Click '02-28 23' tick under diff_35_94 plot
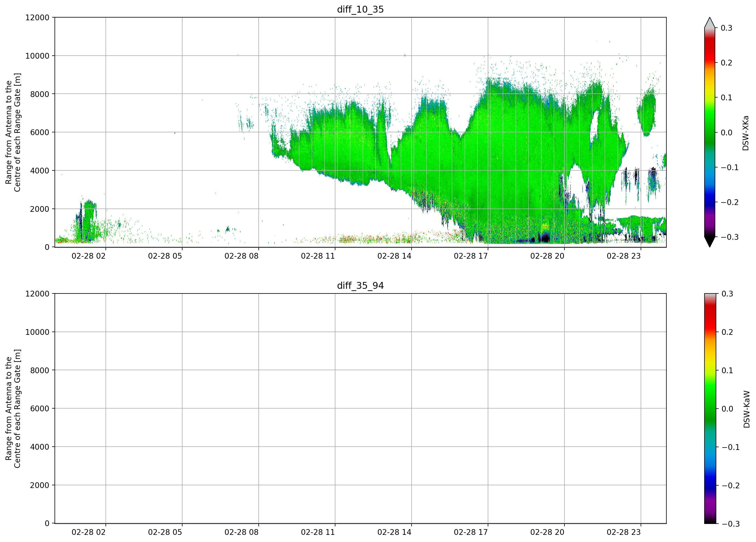Screen dimensions: 756x542 [624, 532]
